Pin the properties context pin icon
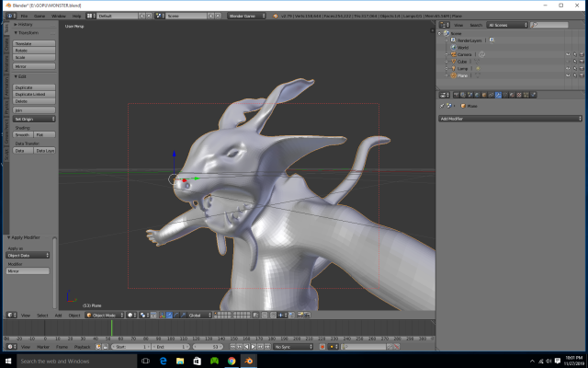Image resolution: width=588 pixels, height=368 pixels. tap(442, 106)
